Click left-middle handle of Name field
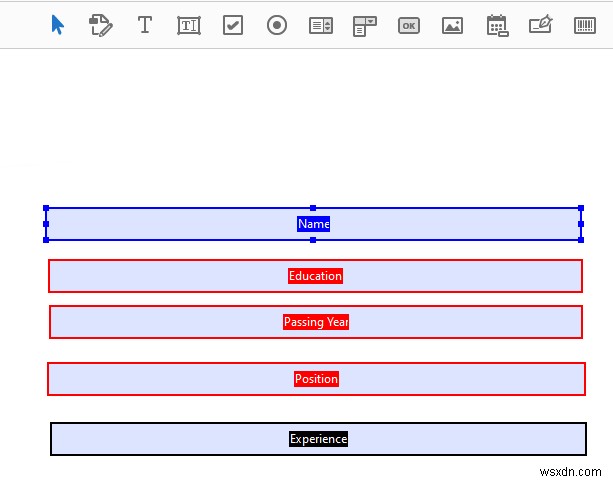 tap(46, 224)
